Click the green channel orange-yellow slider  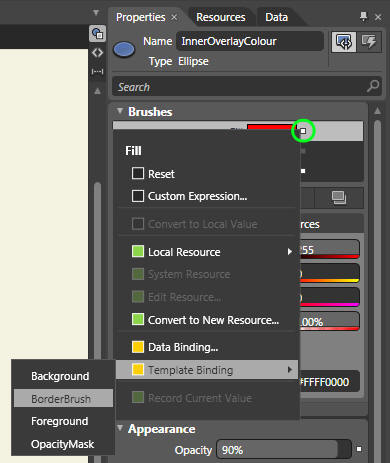tap(329, 273)
